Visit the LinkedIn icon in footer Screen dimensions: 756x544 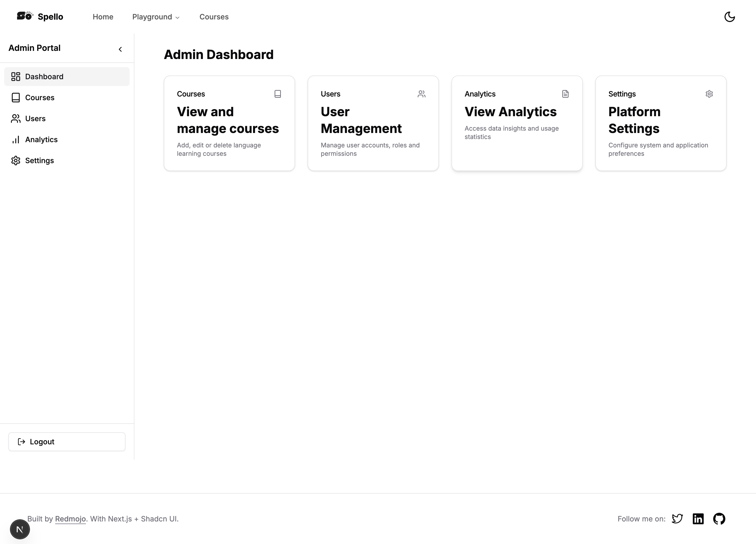[x=698, y=519]
